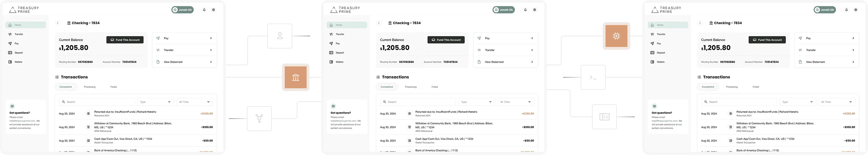The width and height of the screenshot is (868, 155).
Task: Focus Search field in left dashboard
Action: tap(97, 102)
